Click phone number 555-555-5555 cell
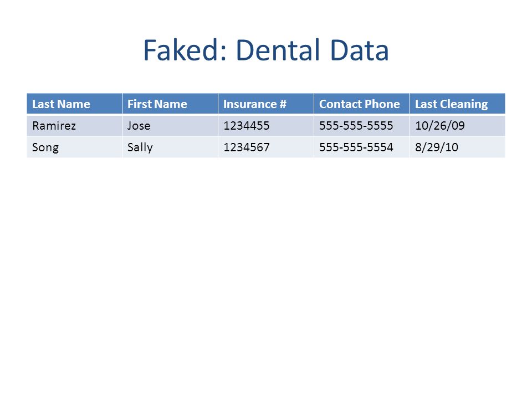Image resolution: width=532 pixels, height=399 pixels. pyautogui.click(x=362, y=126)
